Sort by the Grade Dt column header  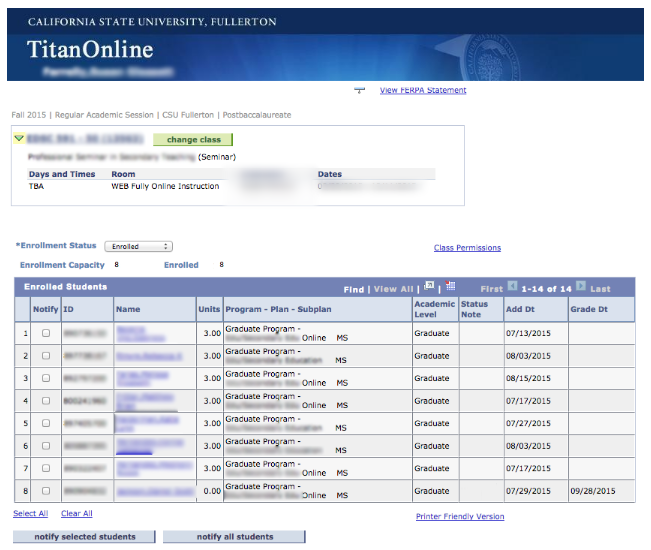tap(589, 309)
